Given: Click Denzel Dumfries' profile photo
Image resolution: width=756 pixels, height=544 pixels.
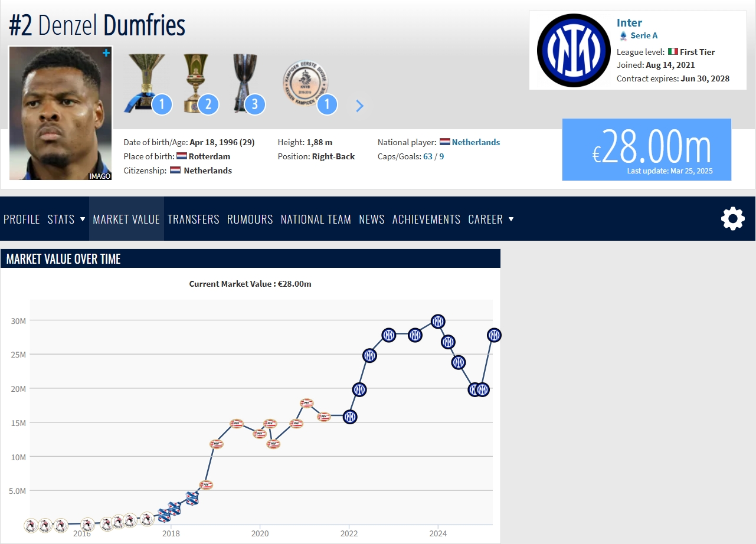Looking at the screenshot, I should tap(61, 113).
